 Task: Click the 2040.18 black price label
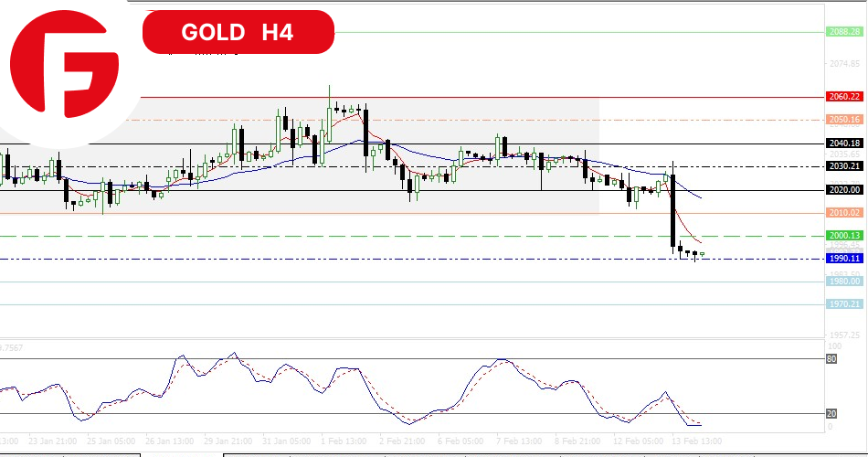point(844,143)
